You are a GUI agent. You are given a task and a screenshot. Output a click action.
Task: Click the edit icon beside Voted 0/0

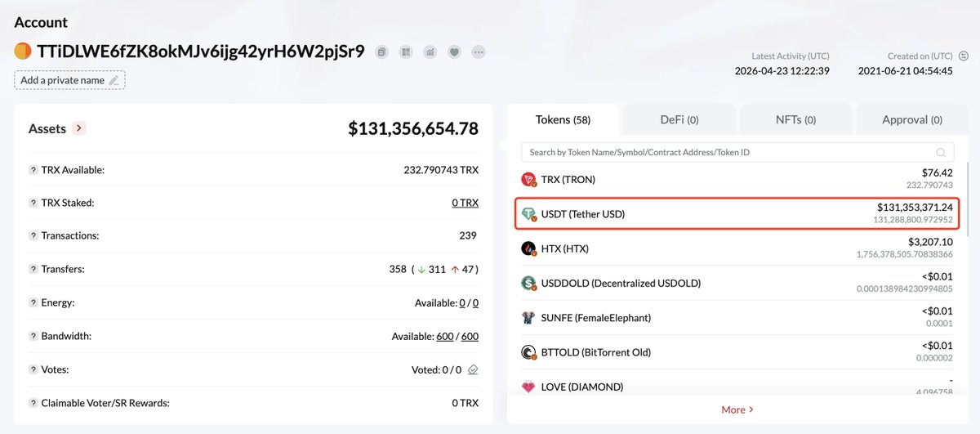473,369
